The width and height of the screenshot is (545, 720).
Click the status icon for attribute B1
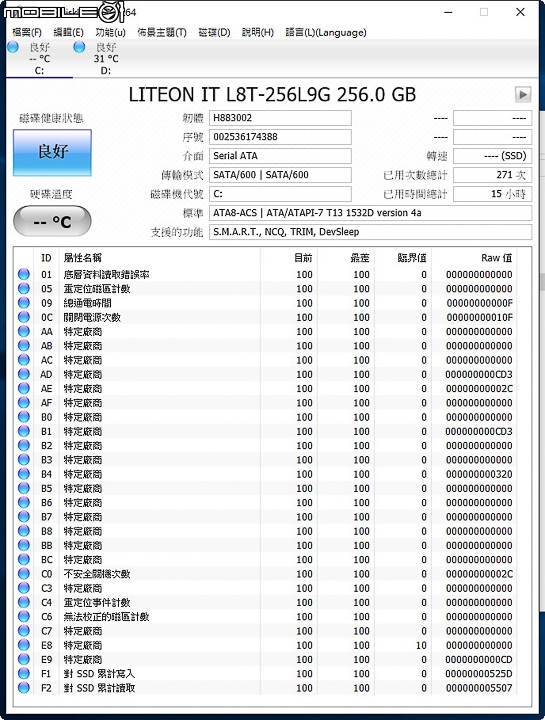23,431
